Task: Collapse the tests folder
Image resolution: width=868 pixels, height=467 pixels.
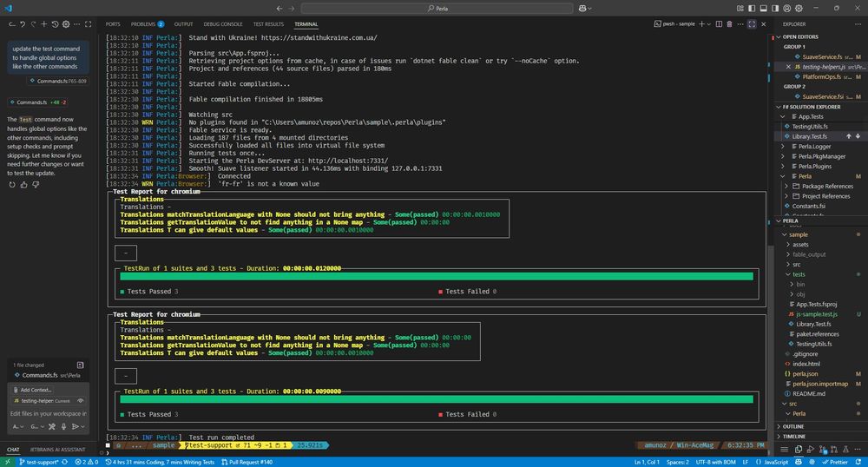Action: (788, 274)
